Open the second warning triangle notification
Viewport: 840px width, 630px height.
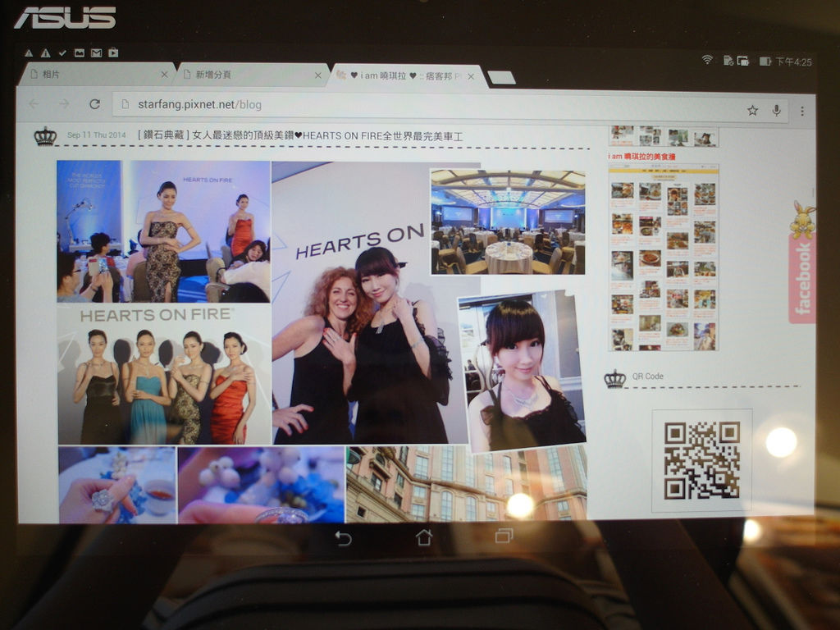tap(46, 53)
